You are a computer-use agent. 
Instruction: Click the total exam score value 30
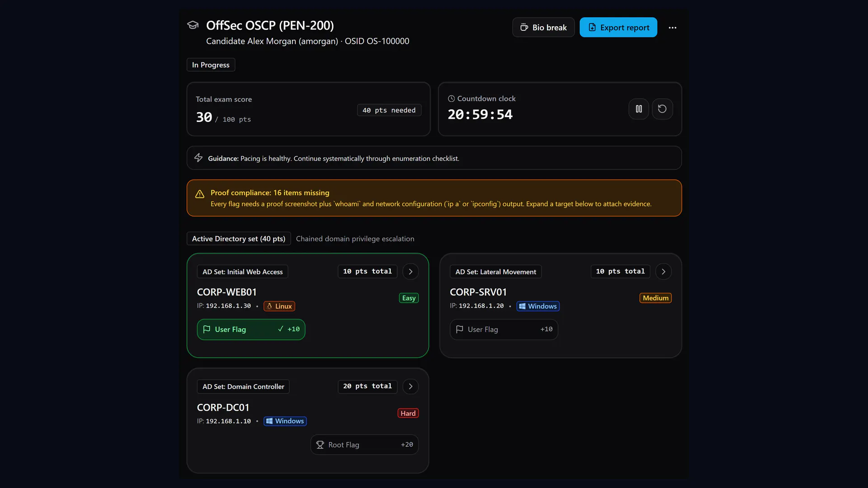point(204,117)
